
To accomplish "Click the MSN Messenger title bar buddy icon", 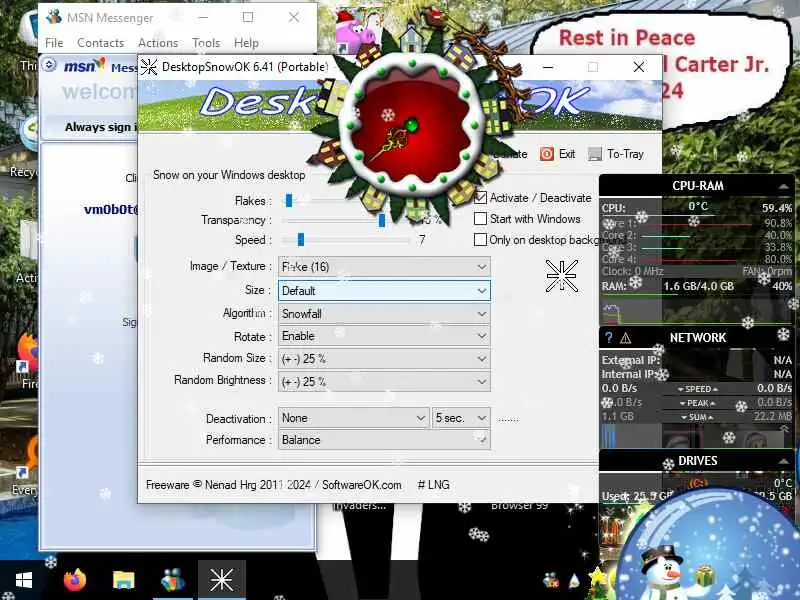I will pos(54,17).
